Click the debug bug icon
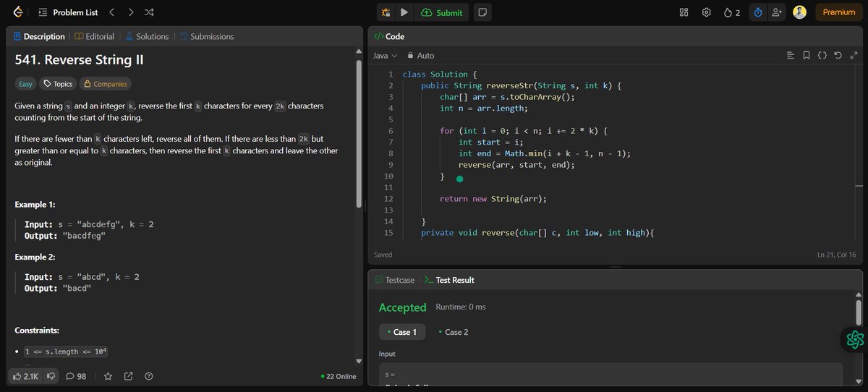The height and width of the screenshot is (392, 868). (386, 12)
